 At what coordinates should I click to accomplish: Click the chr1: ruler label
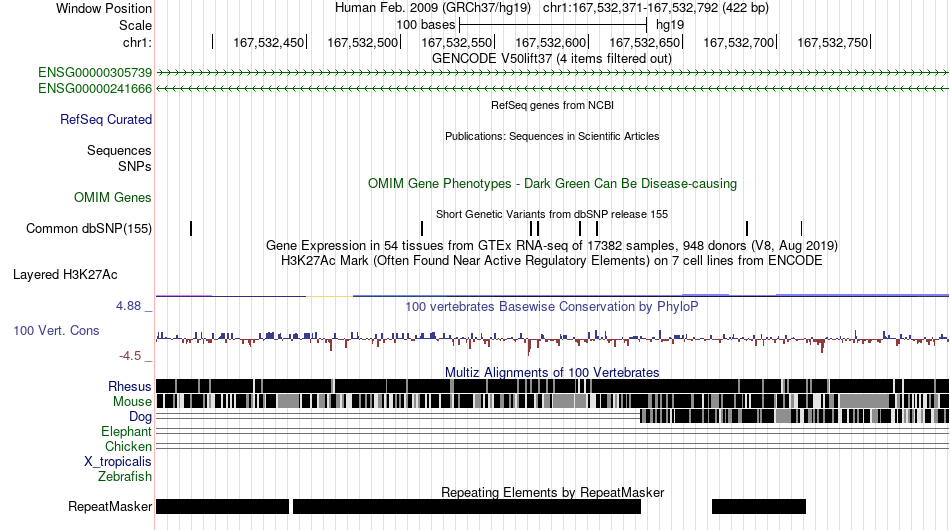pyautogui.click(x=138, y=42)
